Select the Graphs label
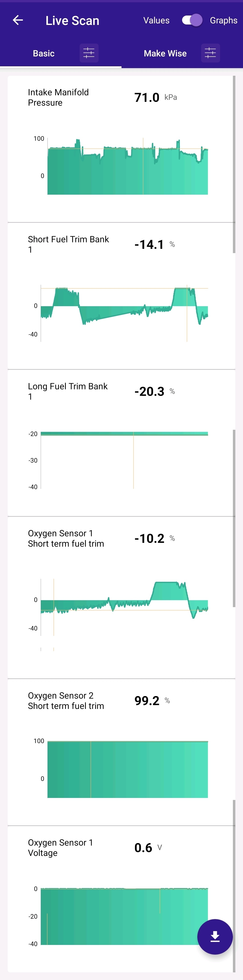Viewport: 243px width, 980px height. [224, 20]
